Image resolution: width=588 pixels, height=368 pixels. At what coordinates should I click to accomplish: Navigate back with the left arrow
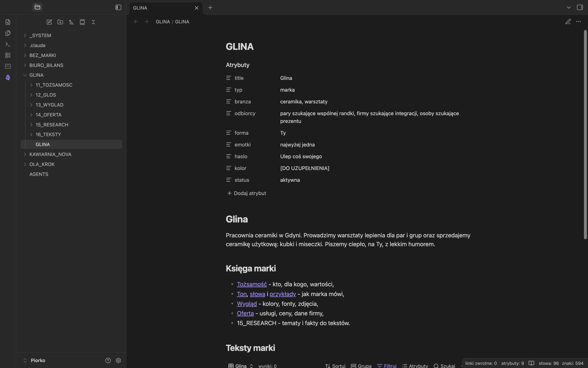coord(136,22)
